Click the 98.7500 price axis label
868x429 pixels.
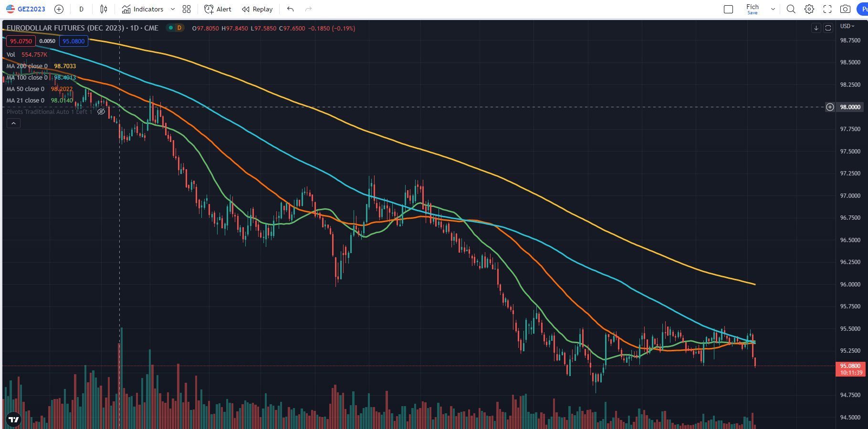(850, 41)
